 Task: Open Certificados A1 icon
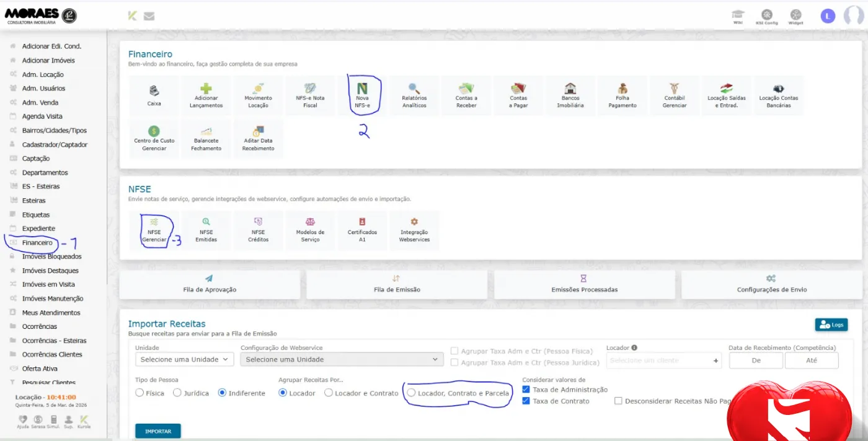[x=362, y=223]
